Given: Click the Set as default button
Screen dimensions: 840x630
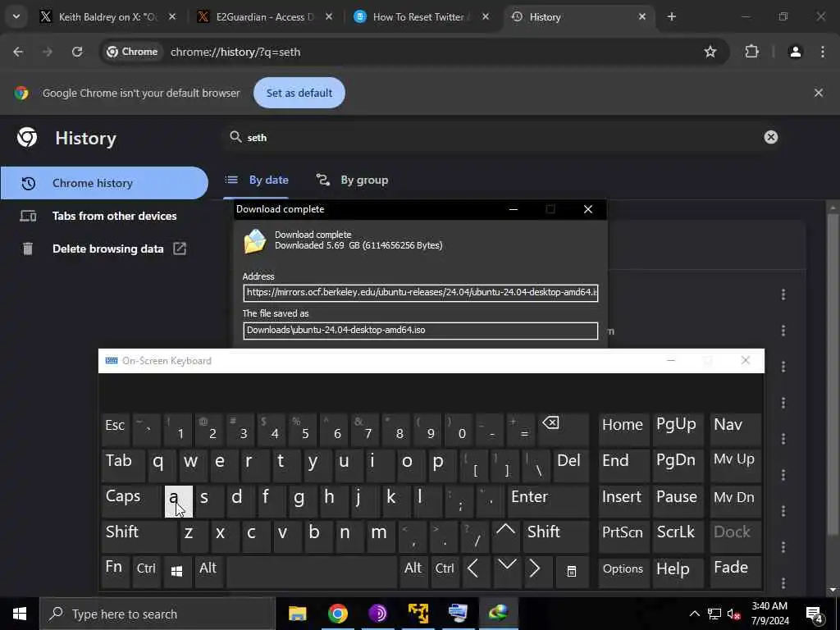Looking at the screenshot, I should 299,93.
